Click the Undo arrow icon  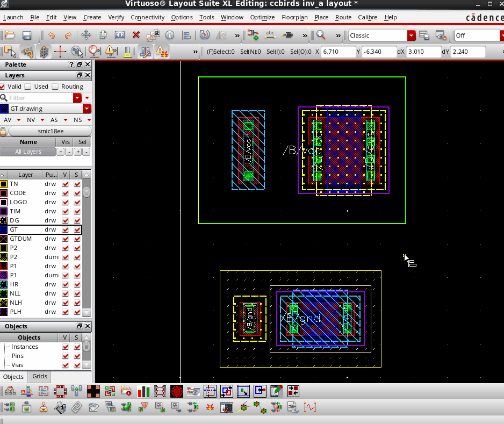click(x=52, y=35)
